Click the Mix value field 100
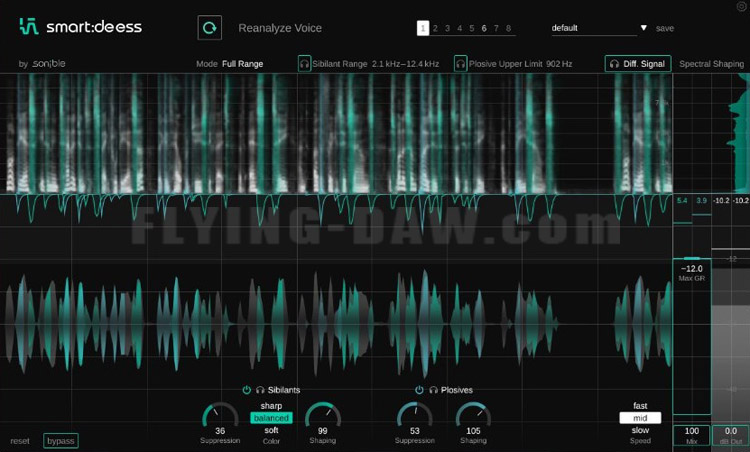This screenshot has height=452, width=750. click(692, 434)
